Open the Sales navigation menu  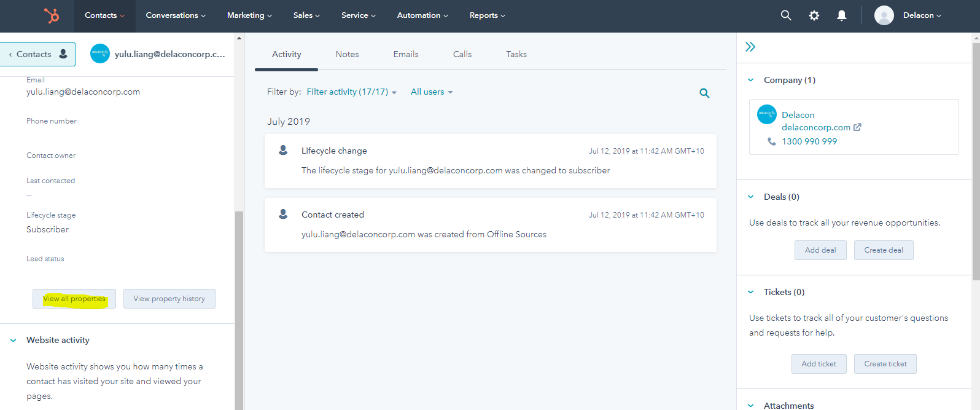(x=306, y=15)
